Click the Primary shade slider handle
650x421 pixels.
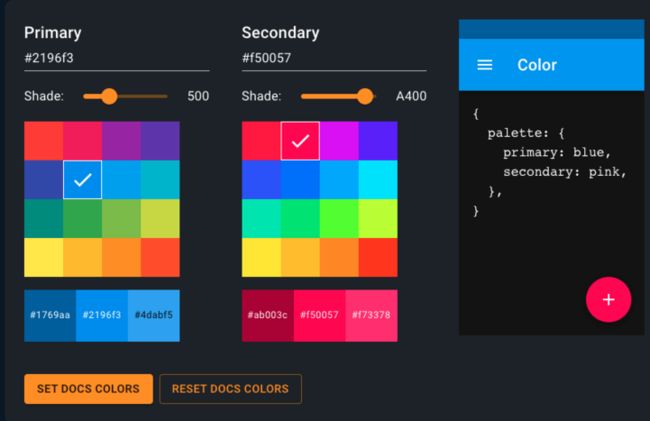109,96
